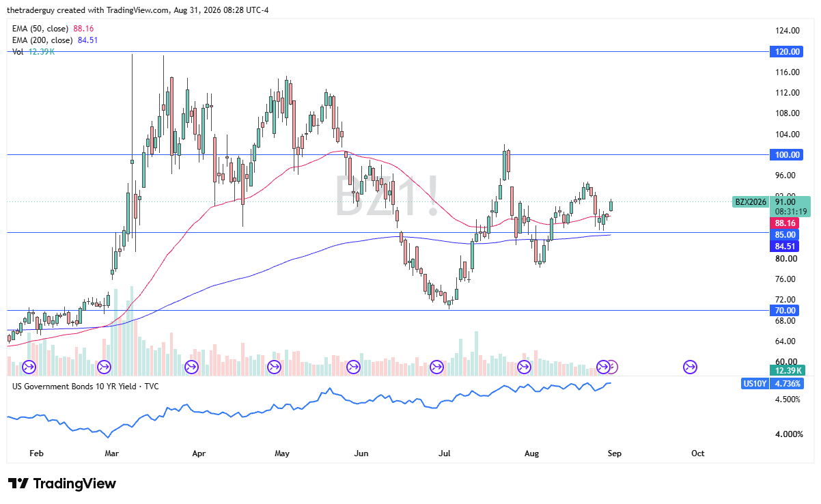Click the rollover marker just before May

[274, 367]
